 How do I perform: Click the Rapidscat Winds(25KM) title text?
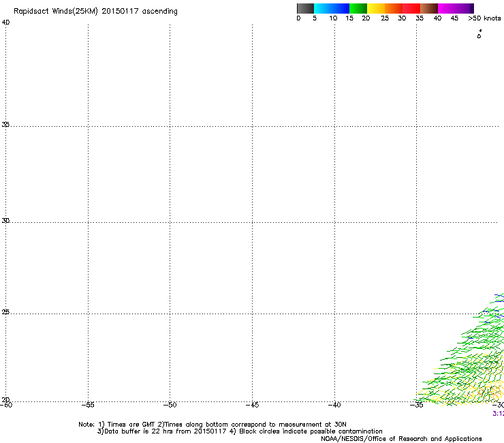[x=56, y=12]
